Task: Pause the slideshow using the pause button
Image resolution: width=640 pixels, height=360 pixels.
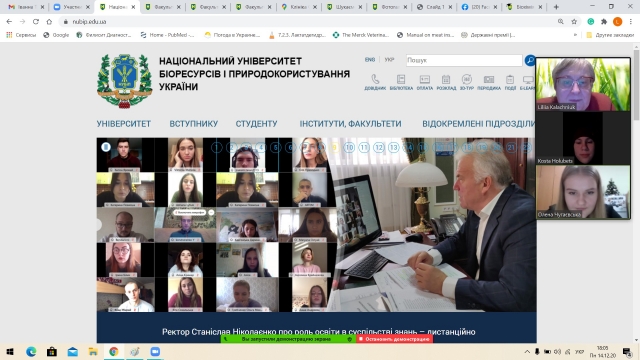Action: pos(106,147)
